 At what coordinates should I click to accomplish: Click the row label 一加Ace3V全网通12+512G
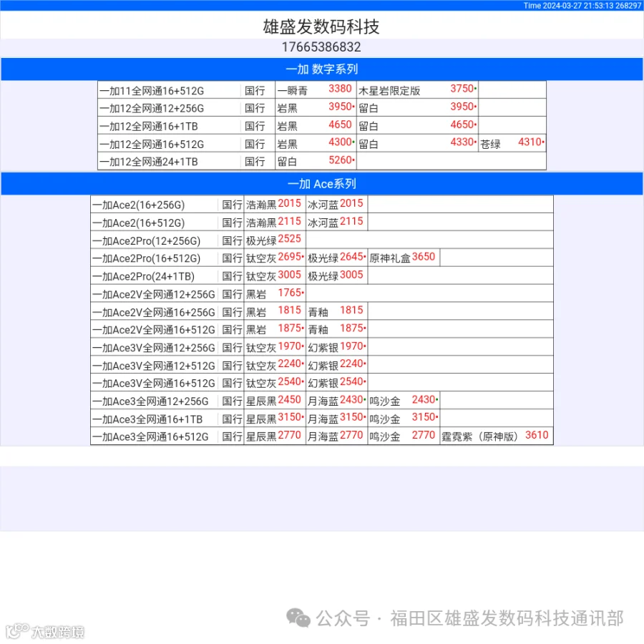click(154, 366)
